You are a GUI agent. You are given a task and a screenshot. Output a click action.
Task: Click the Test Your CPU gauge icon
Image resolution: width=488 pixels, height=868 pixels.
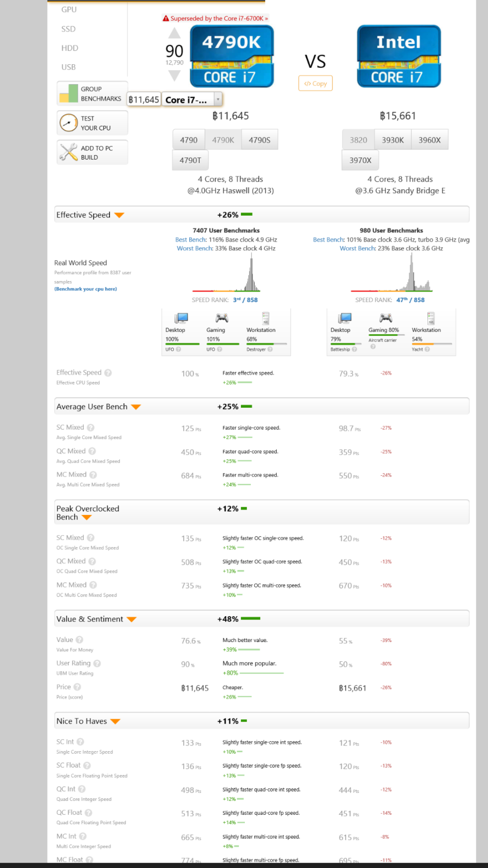69,123
